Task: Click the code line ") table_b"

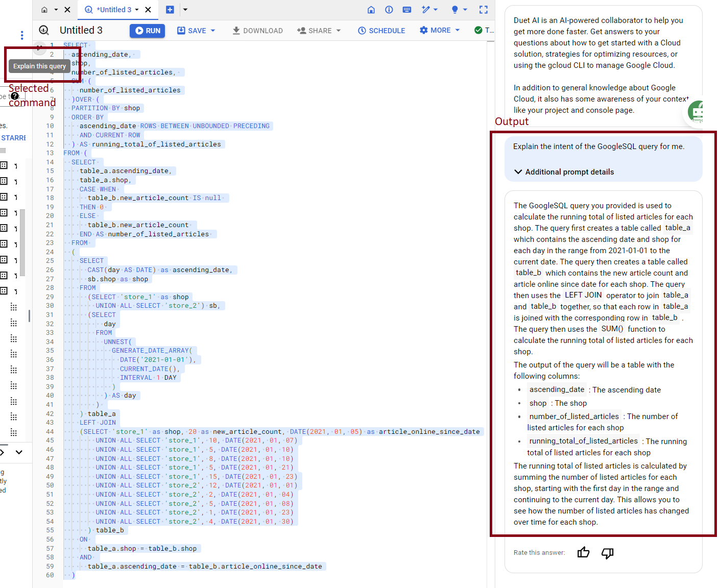Action: (106, 530)
